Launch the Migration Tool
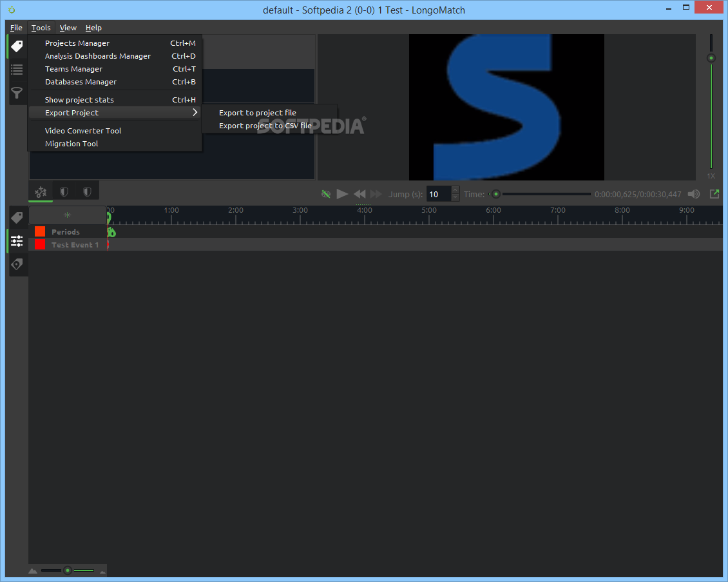The width and height of the screenshot is (728, 582). (115, 144)
